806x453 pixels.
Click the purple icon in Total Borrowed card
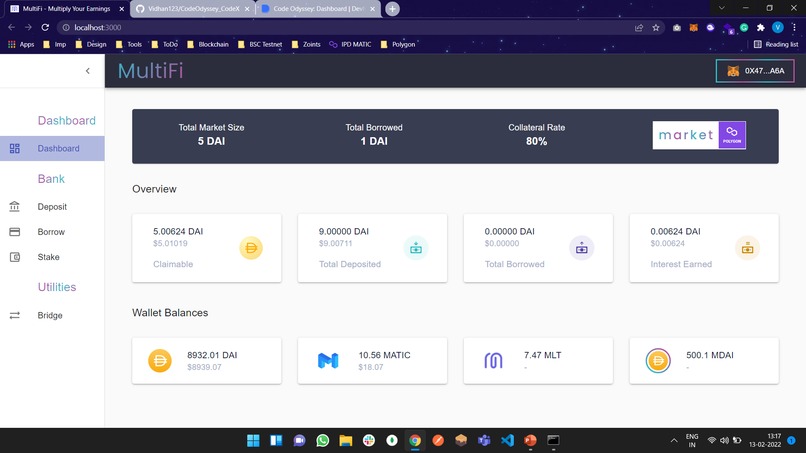click(x=581, y=248)
